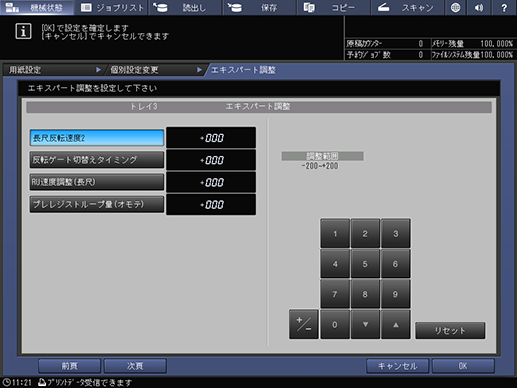This screenshot has height=388, width=517.
Task: Decrease the value with the down arrow key
Action: point(365,324)
